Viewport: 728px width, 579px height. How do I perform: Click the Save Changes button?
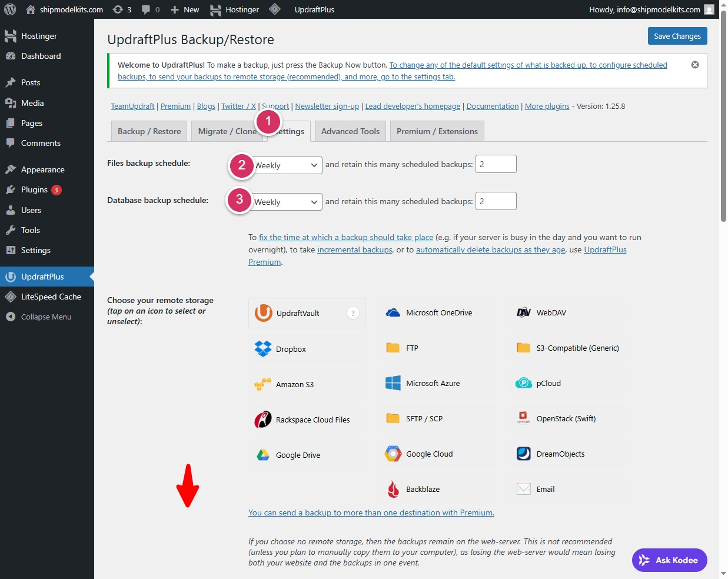(x=677, y=36)
